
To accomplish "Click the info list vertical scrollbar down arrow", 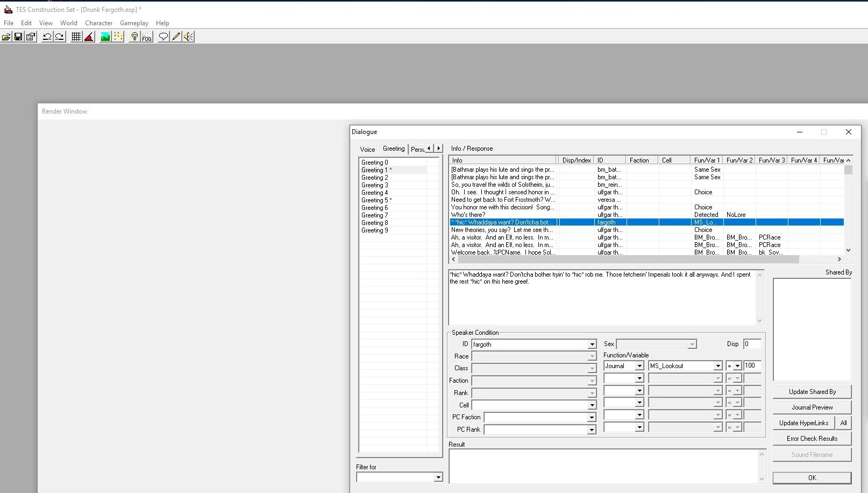I will click(x=848, y=250).
